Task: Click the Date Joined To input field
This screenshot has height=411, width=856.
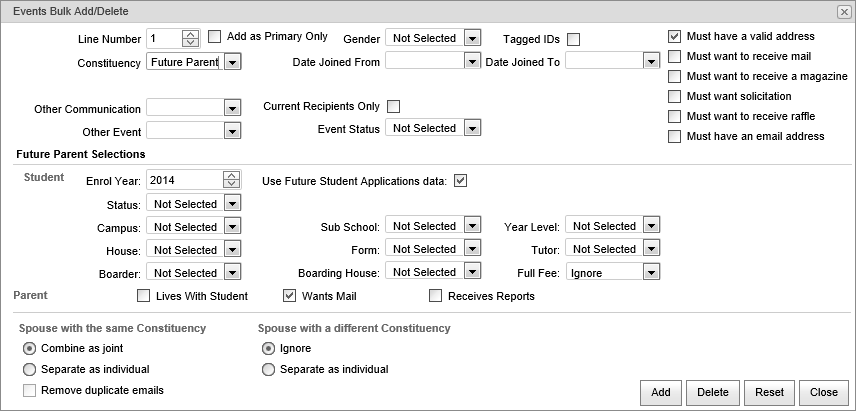Action: (x=604, y=61)
